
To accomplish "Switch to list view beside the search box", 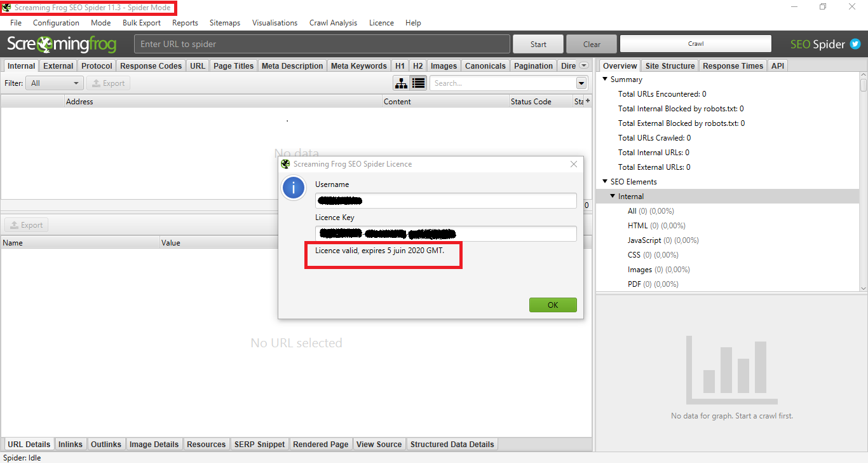I will pyautogui.click(x=418, y=83).
